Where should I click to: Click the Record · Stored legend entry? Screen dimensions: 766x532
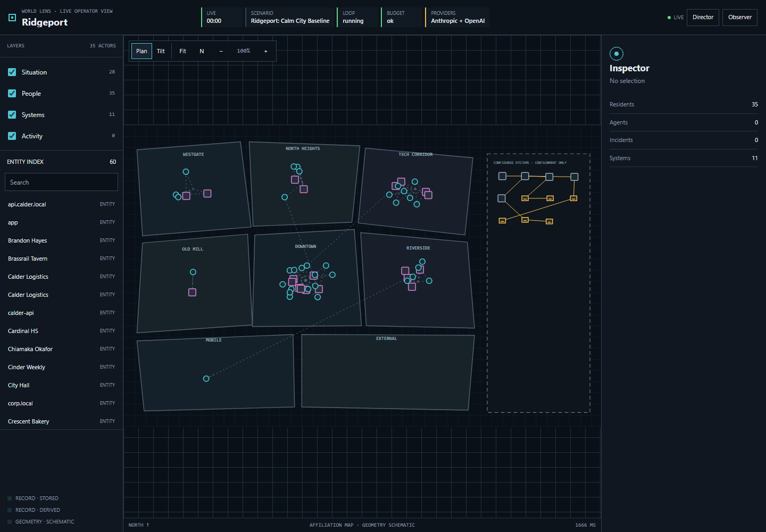pos(33,498)
